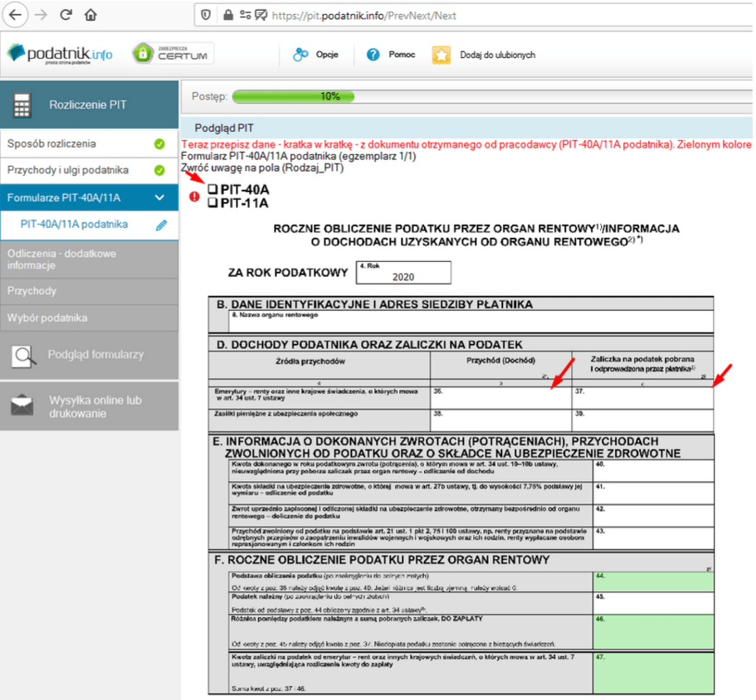Click Podgląd formularzy button label
Viewport: 756px width, 700px height.
(95, 355)
